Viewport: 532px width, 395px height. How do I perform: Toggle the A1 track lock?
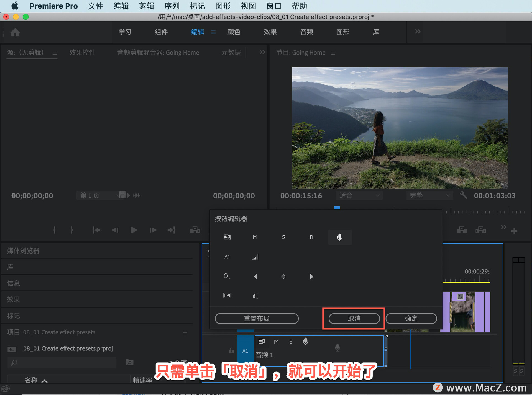click(231, 351)
